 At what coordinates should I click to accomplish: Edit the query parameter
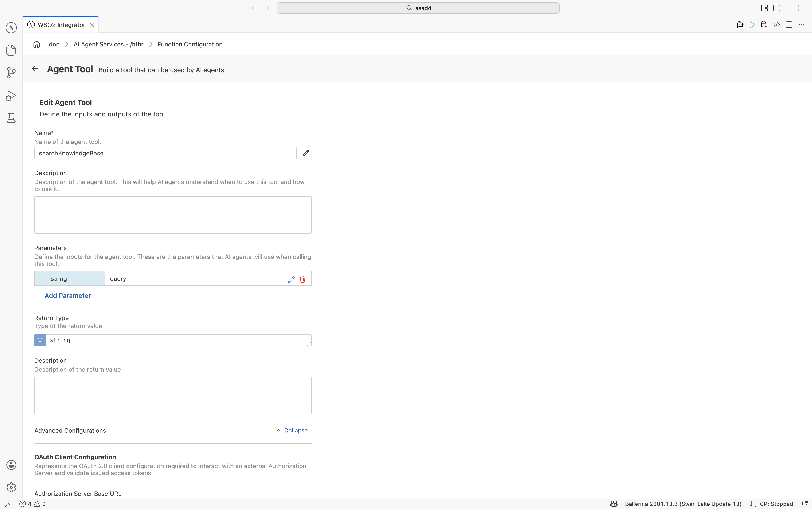[291, 279]
